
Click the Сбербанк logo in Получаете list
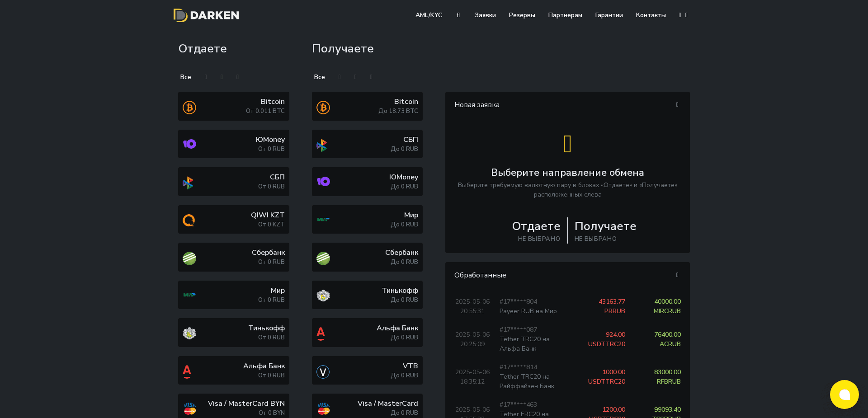(323, 258)
